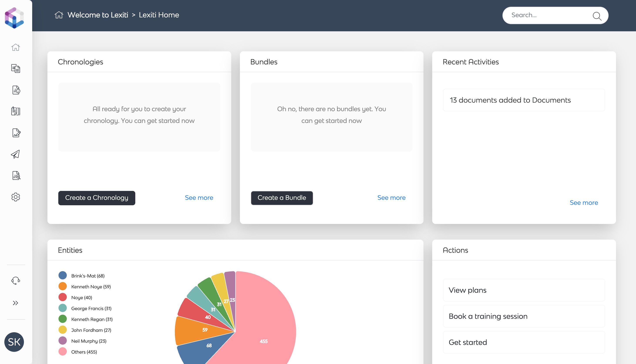
Task: Open the SK user avatar menu
Action: 14,342
